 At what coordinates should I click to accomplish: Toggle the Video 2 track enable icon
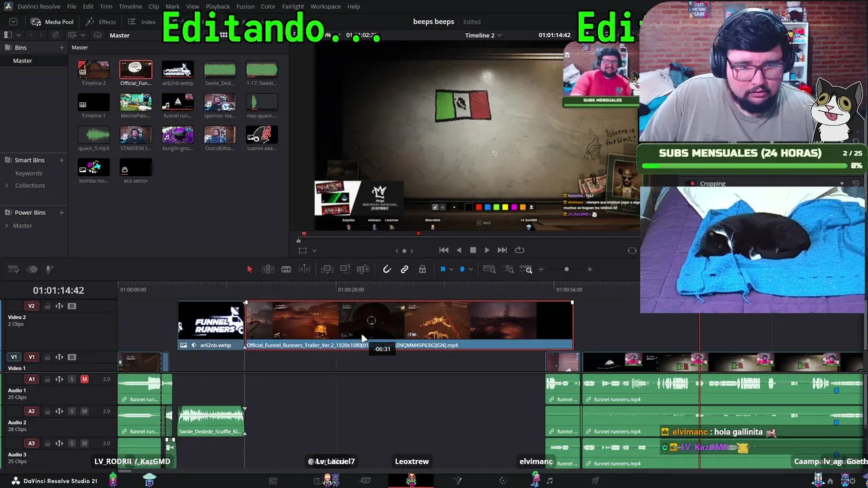(x=72, y=306)
